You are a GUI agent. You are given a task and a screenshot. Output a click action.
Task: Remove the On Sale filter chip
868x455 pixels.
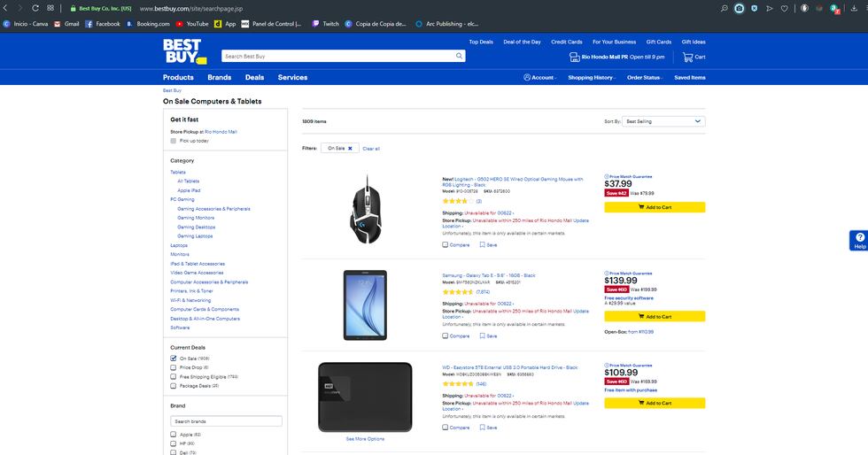[x=350, y=149]
